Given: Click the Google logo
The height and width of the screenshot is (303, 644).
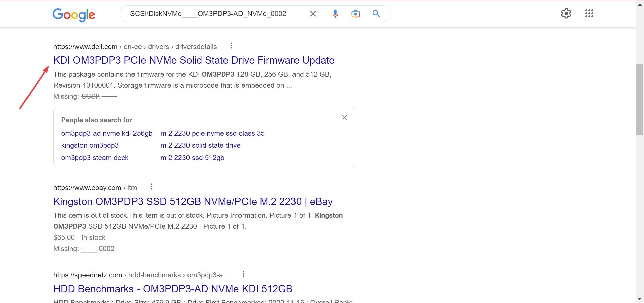Looking at the screenshot, I should pyautogui.click(x=74, y=14).
